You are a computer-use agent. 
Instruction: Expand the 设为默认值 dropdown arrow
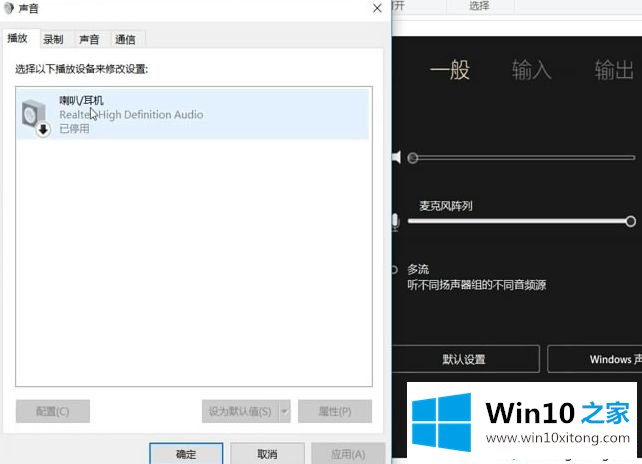[284, 411]
